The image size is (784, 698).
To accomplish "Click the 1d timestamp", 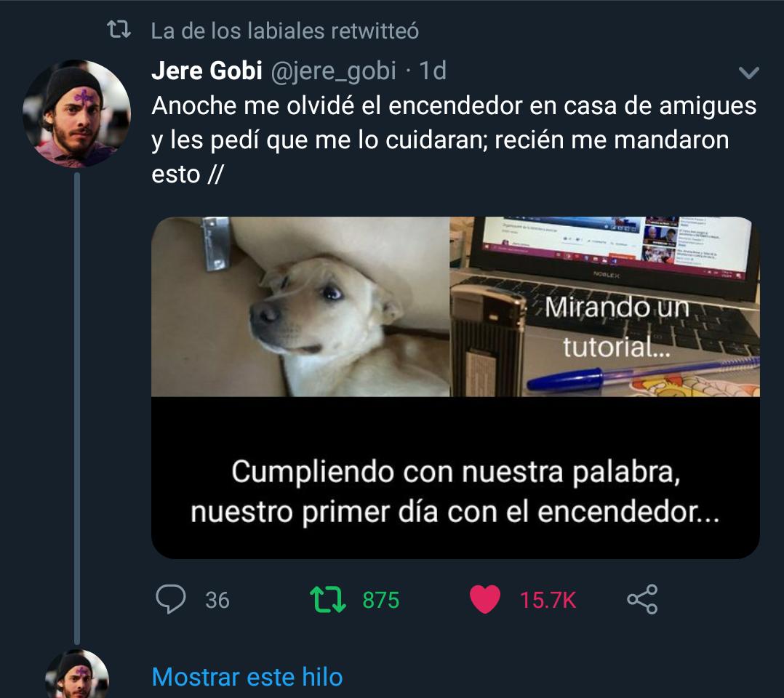I will pyautogui.click(x=433, y=71).
